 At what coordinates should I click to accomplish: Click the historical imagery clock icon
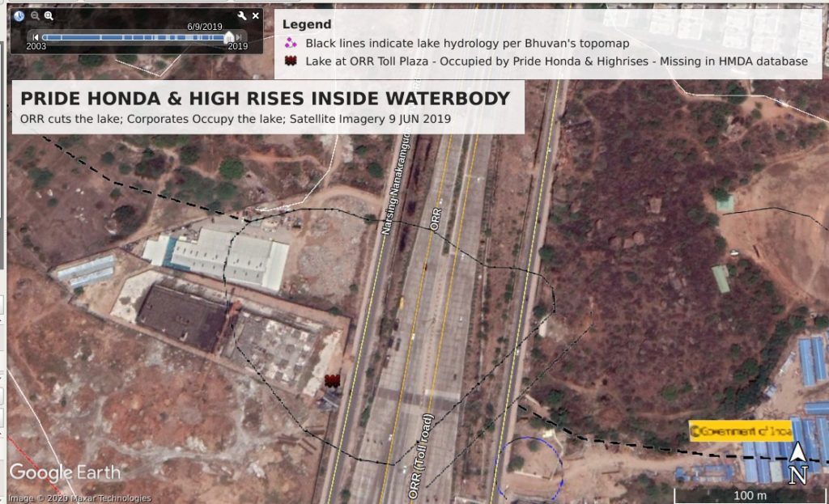click(19, 16)
